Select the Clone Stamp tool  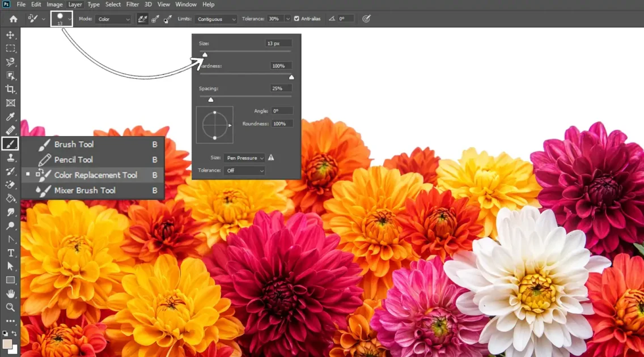(x=10, y=158)
